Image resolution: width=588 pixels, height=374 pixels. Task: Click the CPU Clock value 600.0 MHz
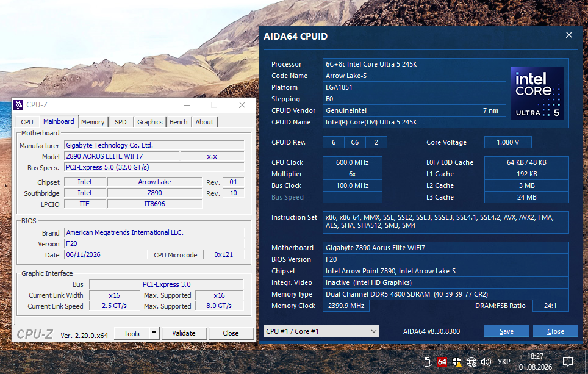click(352, 162)
